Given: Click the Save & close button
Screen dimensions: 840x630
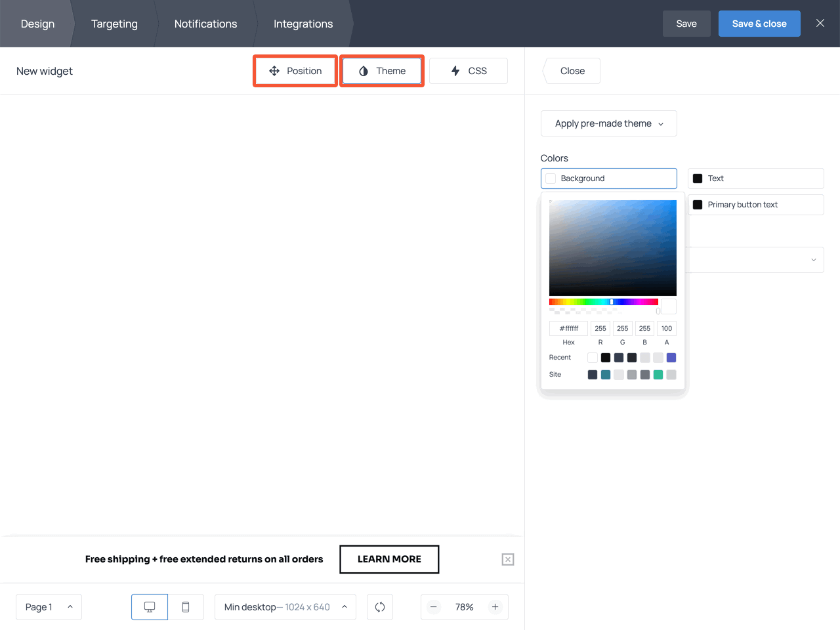Looking at the screenshot, I should (x=759, y=23).
